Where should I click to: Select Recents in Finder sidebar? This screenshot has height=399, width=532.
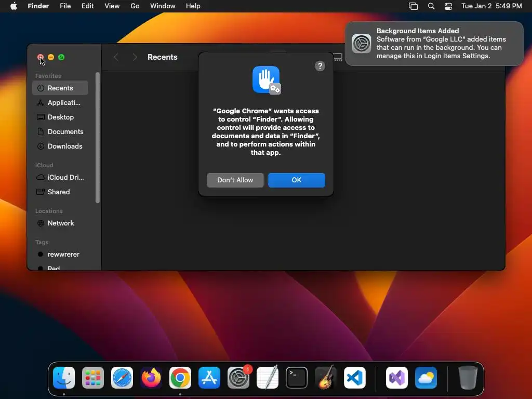[x=60, y=88]
